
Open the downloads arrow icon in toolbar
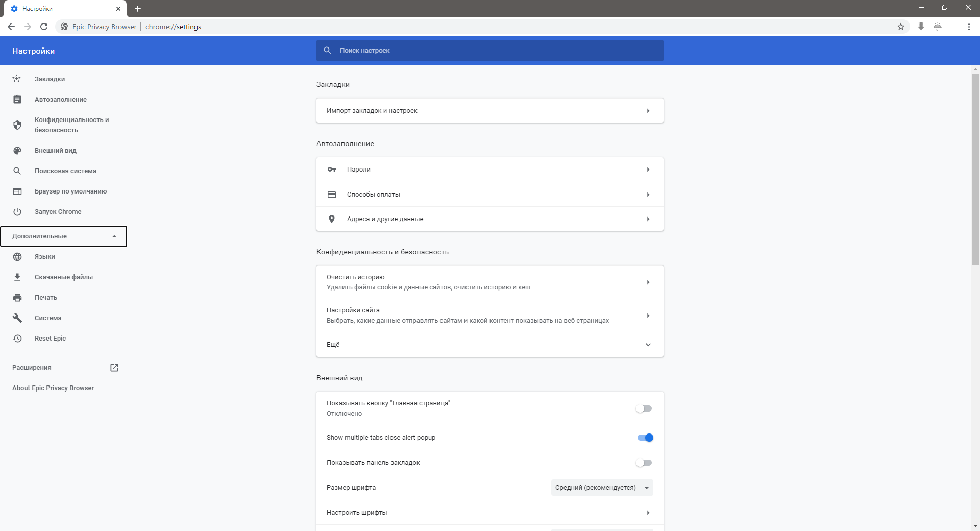[x=921, y=27]
